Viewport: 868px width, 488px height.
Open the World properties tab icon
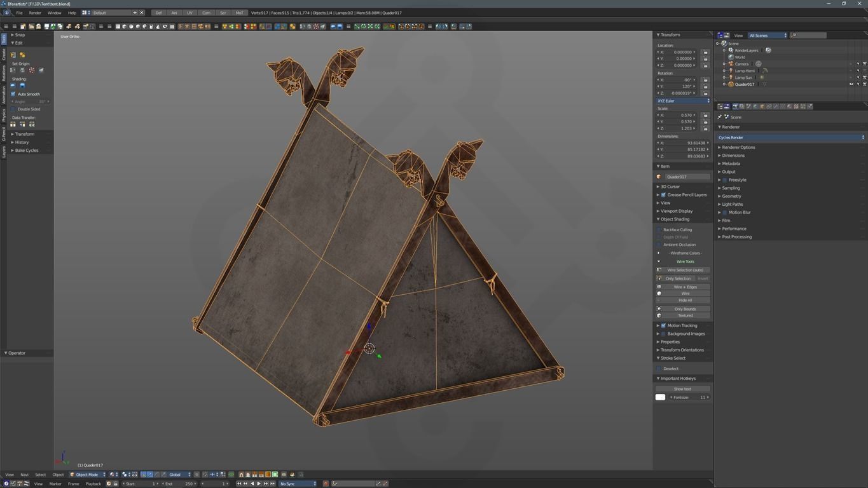coord(755,106)
